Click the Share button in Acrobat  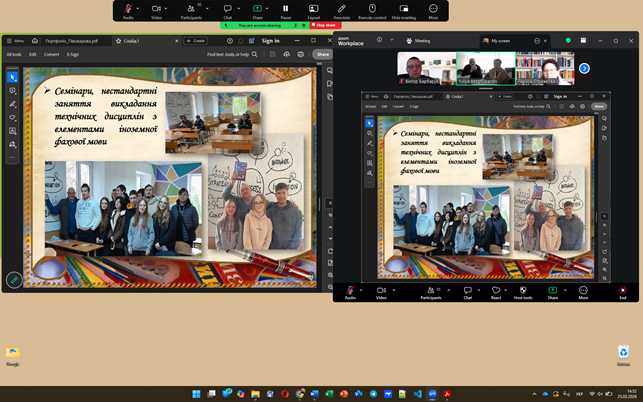(x=323, y=54)
